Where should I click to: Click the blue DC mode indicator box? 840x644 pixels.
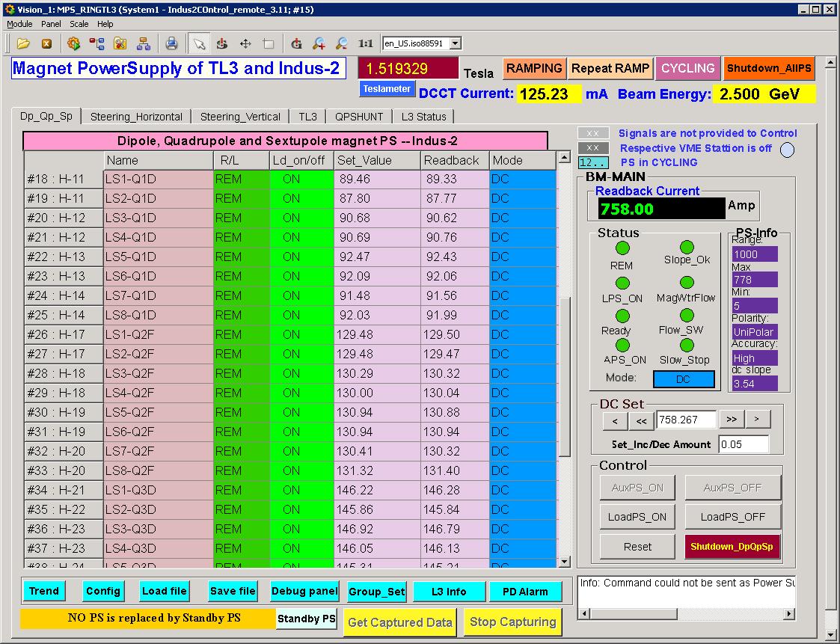[x=684, y=379]
